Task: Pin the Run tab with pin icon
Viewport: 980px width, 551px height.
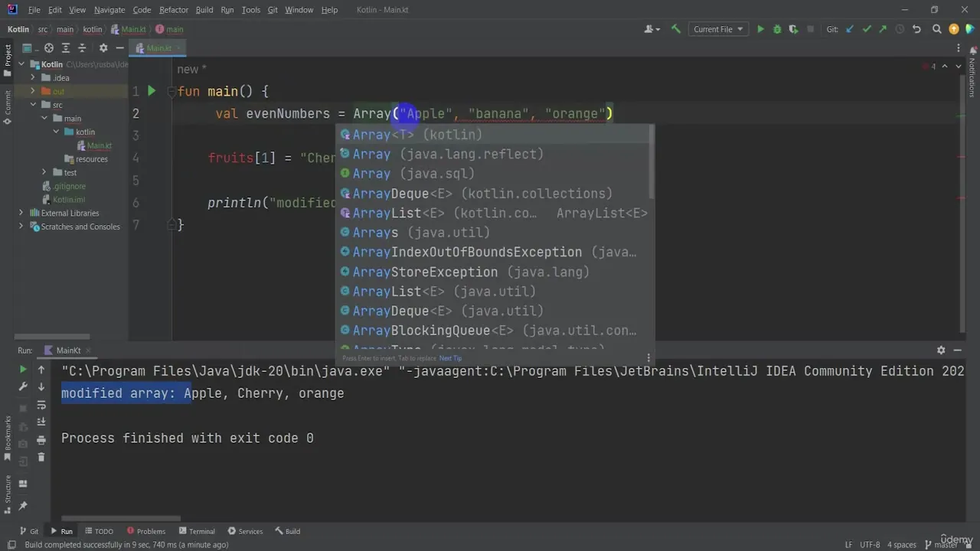Action: (x=23, y=506)
